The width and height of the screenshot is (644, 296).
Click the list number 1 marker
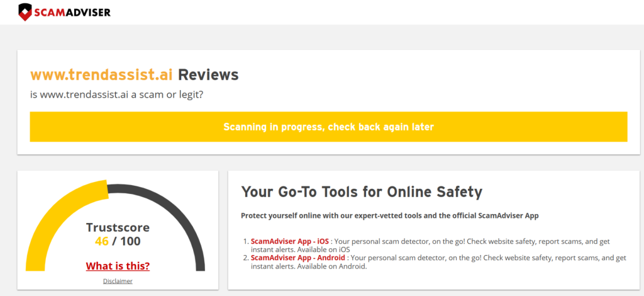click(245, 241)
